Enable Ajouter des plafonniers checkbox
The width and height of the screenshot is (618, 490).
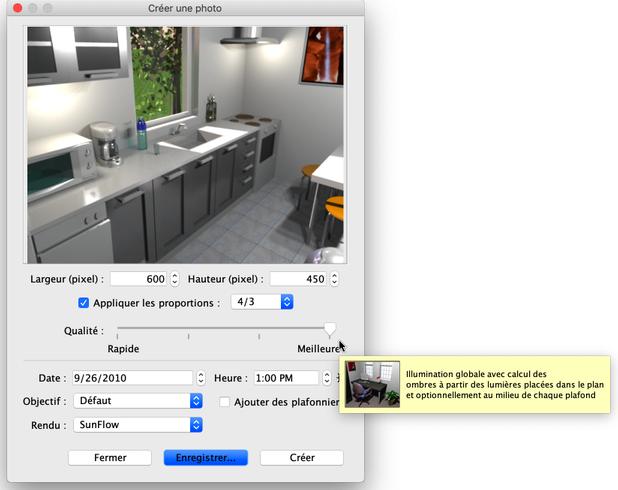click(225, 402)
